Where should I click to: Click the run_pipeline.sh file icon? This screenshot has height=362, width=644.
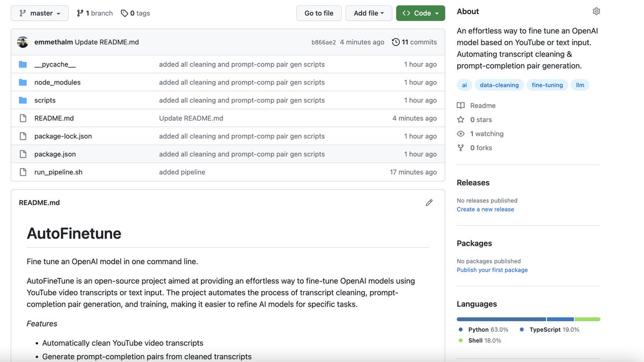click(x=23, y=172)
